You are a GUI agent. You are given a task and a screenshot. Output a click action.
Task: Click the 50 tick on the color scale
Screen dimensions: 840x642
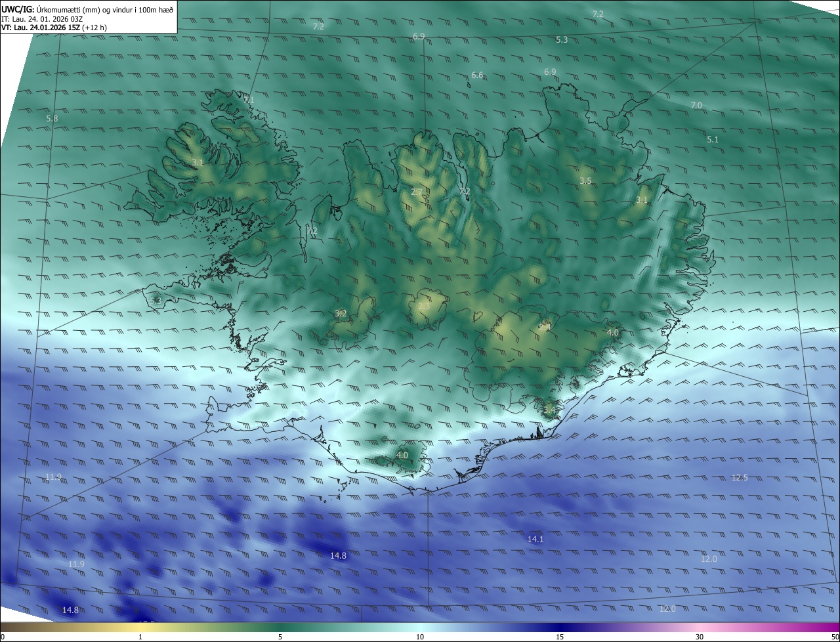tap(835, 637)
